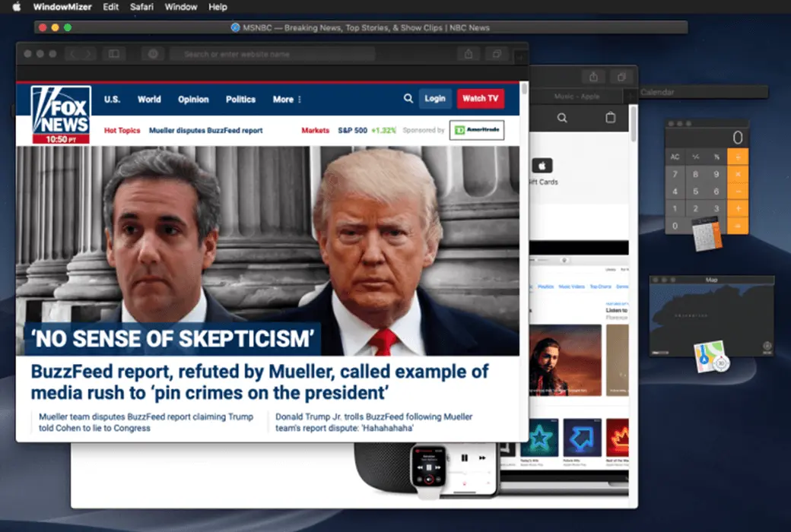Click the Share icon in the Apple Music Safari window
Screen dimensions: 791x532
[x=593, y=77]
